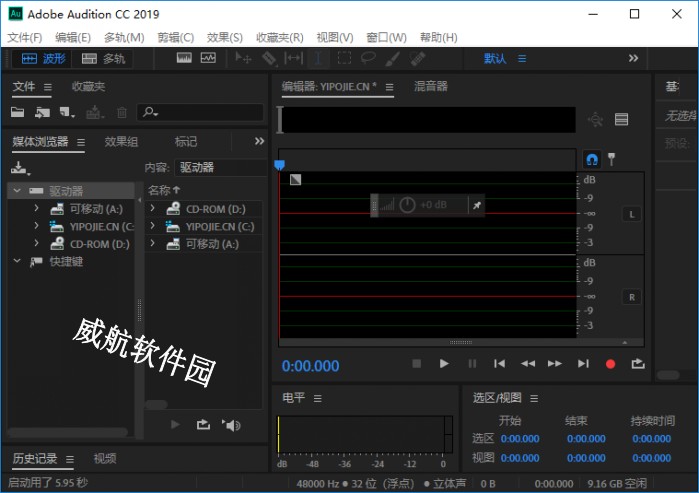This screenshot has height=493, width=699.
Task: Toggle the transport loop playback button
Action: tap(638, 364)
